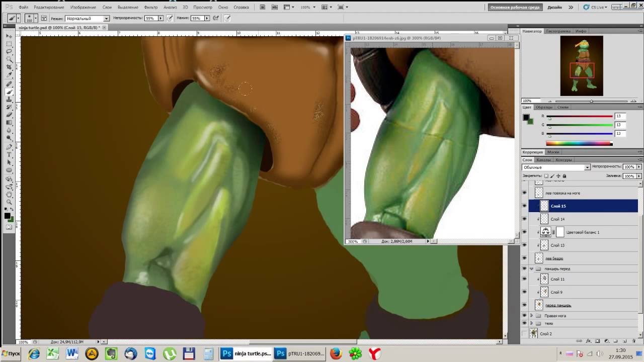Toggle airbrush mode in options bar
Image resolution: width=644 pixels, height=362 pixels.
point(216,18)
